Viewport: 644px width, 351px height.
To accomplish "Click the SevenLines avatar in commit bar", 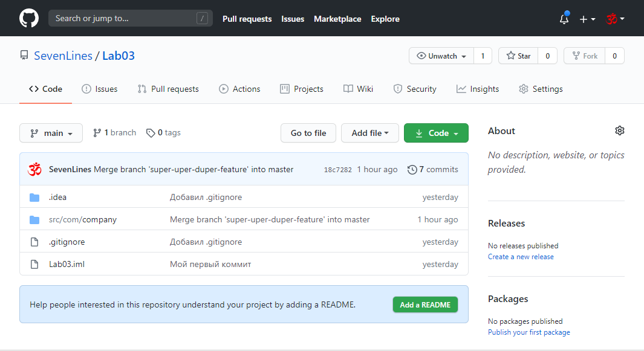I will tap(35, 169).
